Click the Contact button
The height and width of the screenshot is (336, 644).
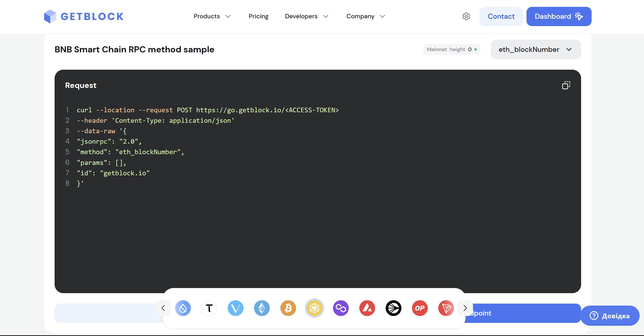501,16
